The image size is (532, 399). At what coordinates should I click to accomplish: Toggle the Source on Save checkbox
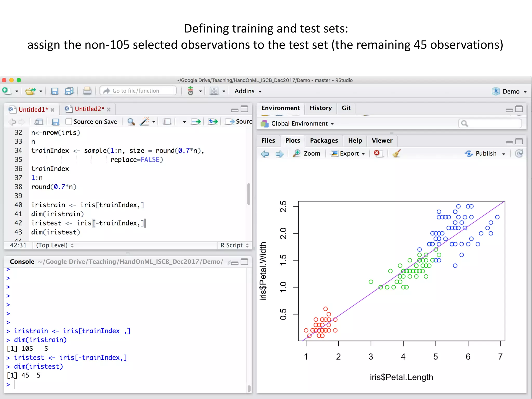pyautogui.click(x=69, y=122)
